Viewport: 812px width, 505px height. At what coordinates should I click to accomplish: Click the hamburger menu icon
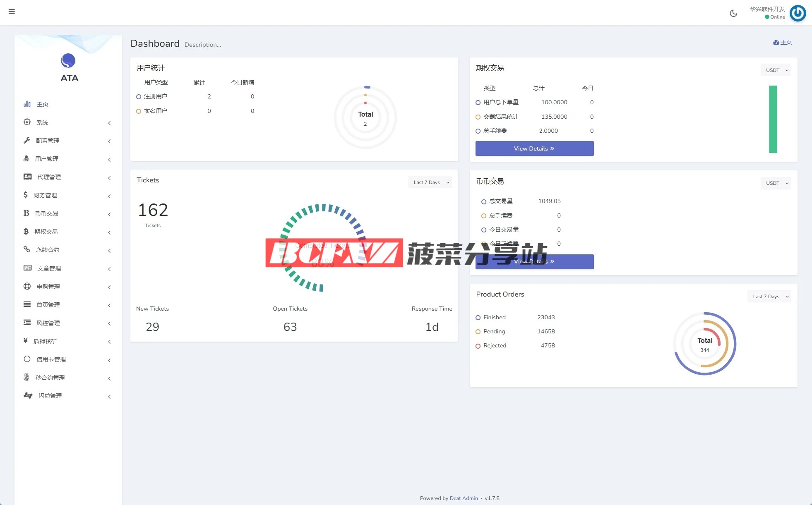pyautogui.click(x=12, y=12)
